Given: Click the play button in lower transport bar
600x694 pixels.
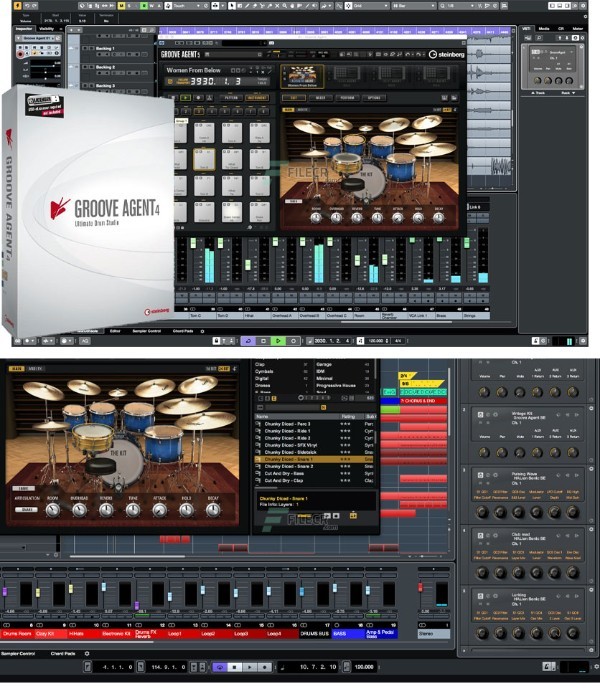Looking at the screenshot, I should (x=250, y=667).
